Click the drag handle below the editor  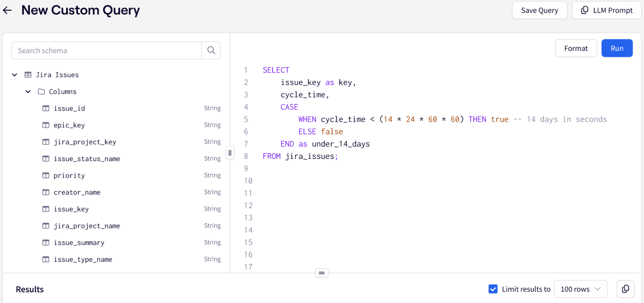coord(322,273)
